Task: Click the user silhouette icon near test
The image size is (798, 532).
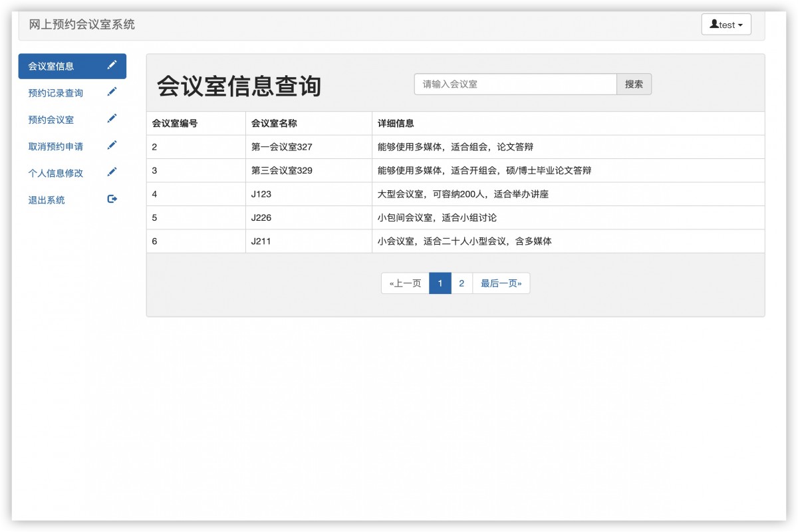Action: [x=715, y=25]
